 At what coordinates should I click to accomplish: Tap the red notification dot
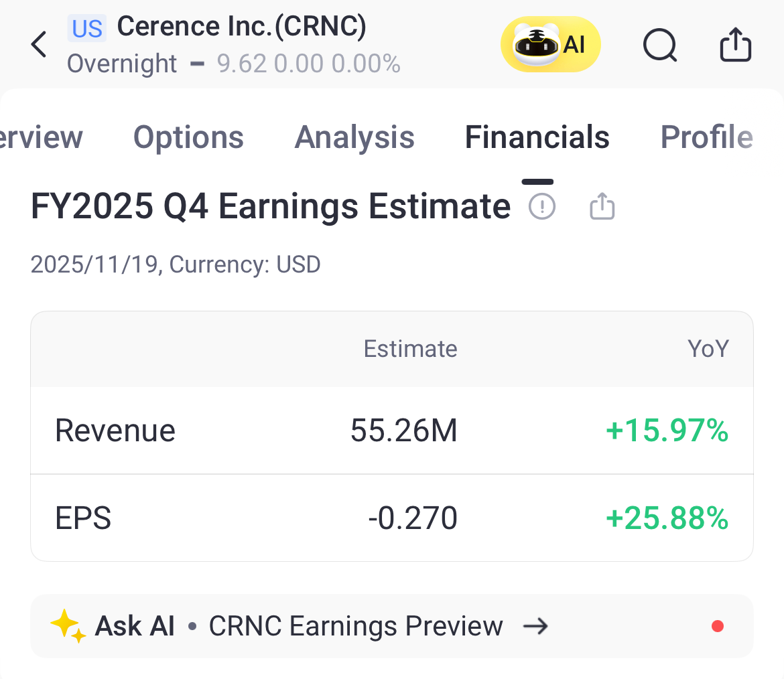coord(718,627)
